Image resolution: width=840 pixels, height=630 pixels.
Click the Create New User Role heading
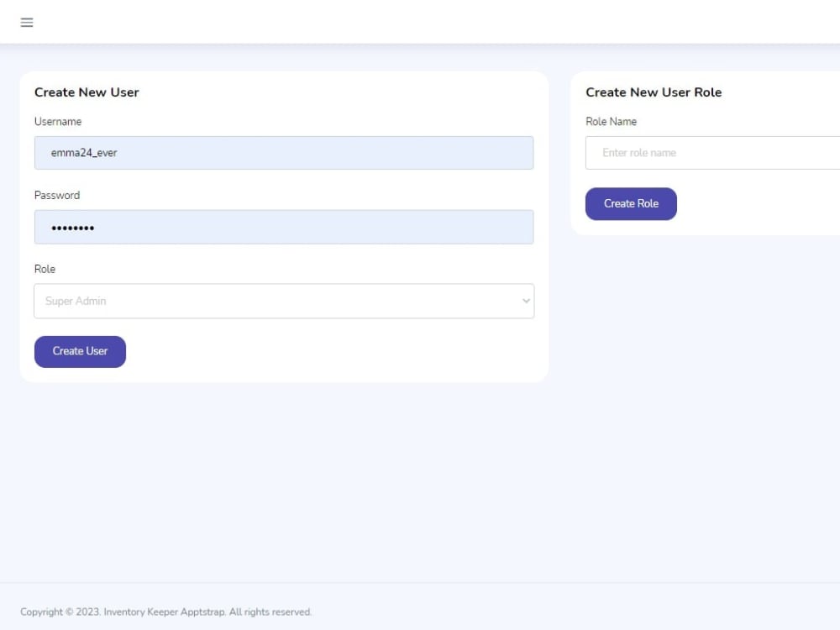[x=654, y=92]
